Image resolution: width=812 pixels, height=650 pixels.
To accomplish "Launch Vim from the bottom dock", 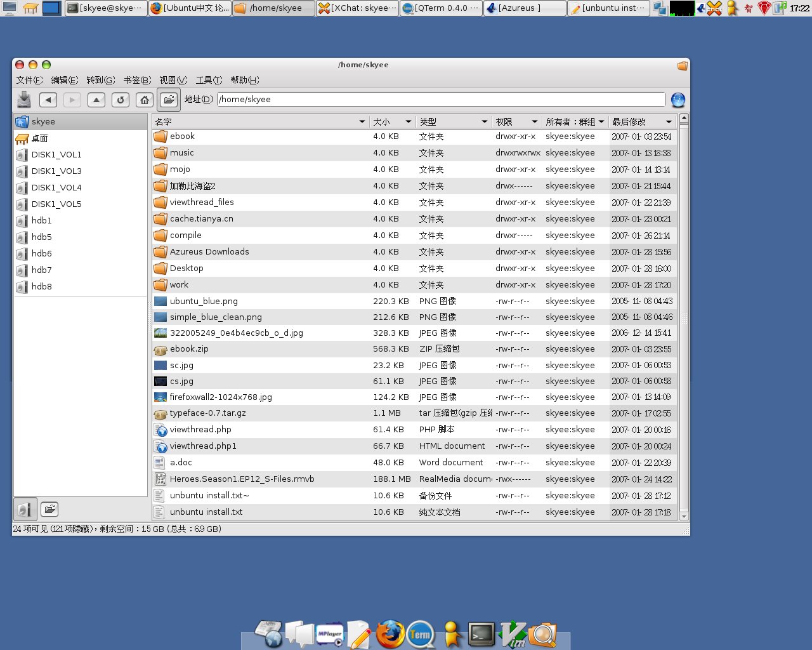I will (x=513, y=634).
